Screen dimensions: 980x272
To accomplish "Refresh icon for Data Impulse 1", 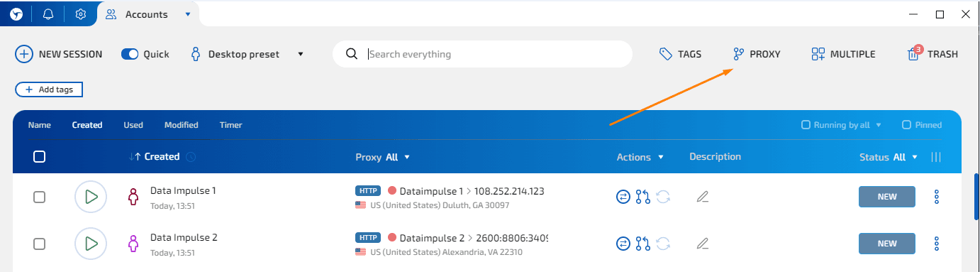I will point(663,197).
